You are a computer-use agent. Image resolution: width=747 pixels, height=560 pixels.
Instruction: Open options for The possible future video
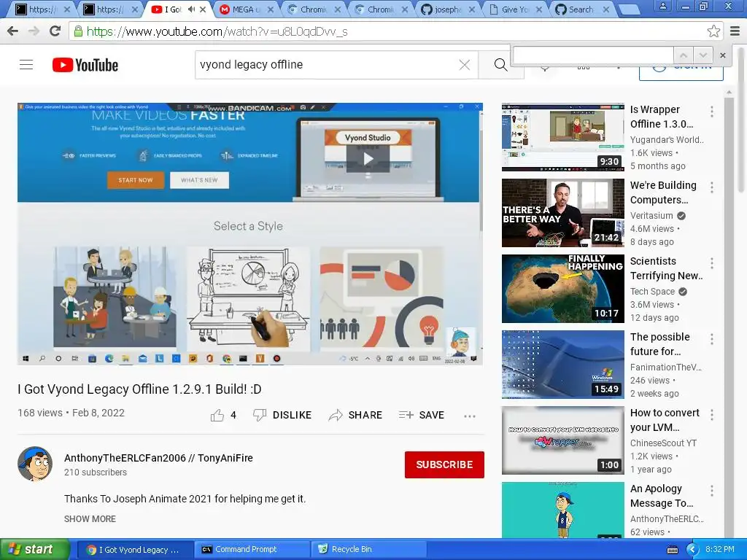point(712,338)
